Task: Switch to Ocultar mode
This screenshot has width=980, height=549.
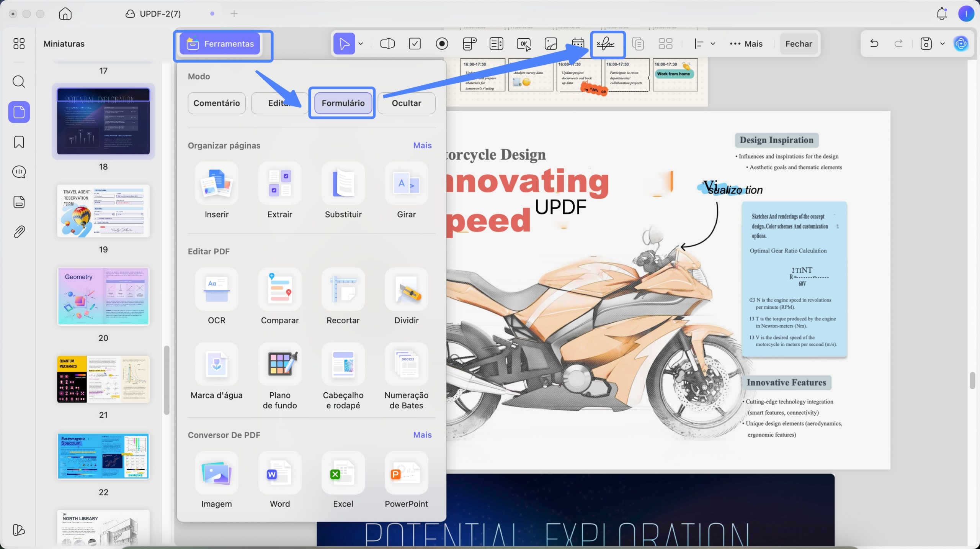Action: click(406, 103)
